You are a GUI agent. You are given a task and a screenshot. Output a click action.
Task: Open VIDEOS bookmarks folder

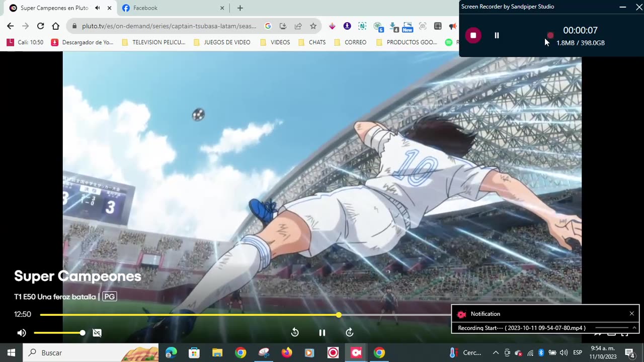click(275, 42)
